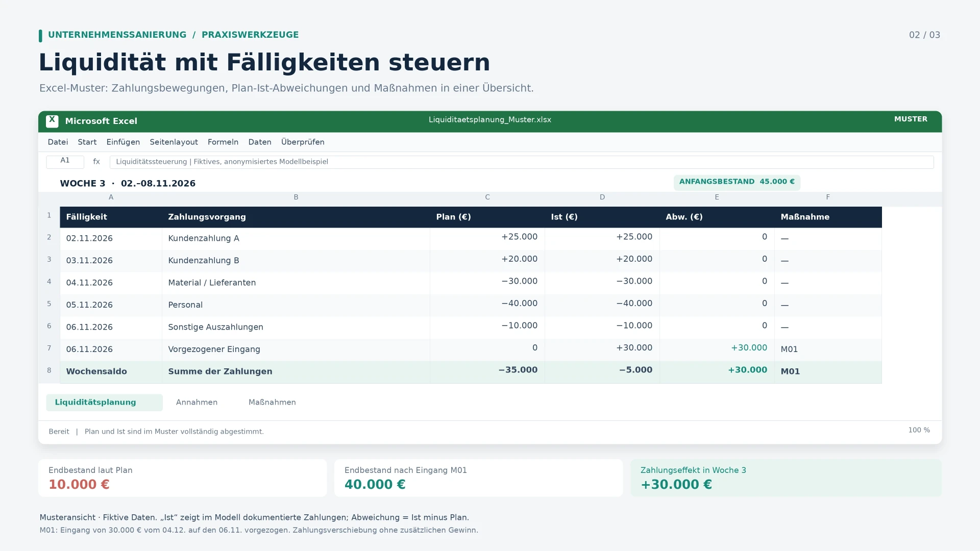Select cell Material / Lieferanten
The image size is (980, 551).
click(296, 283)
